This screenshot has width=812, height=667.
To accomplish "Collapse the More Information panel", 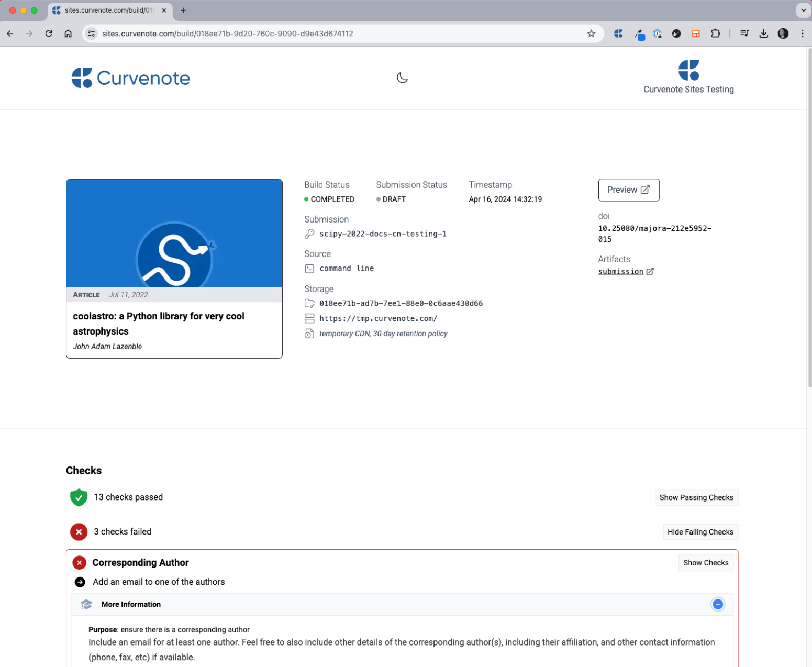I will click(x=718, y=604).
